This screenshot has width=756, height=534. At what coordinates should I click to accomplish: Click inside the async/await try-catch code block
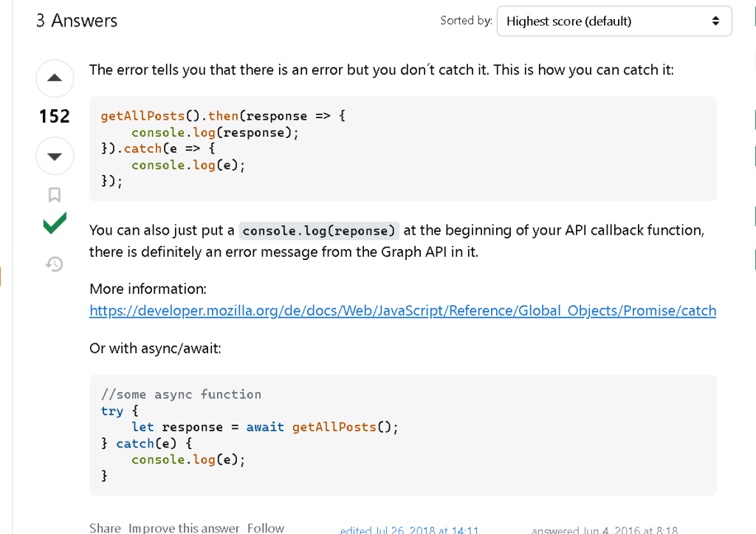pos(403,435)
